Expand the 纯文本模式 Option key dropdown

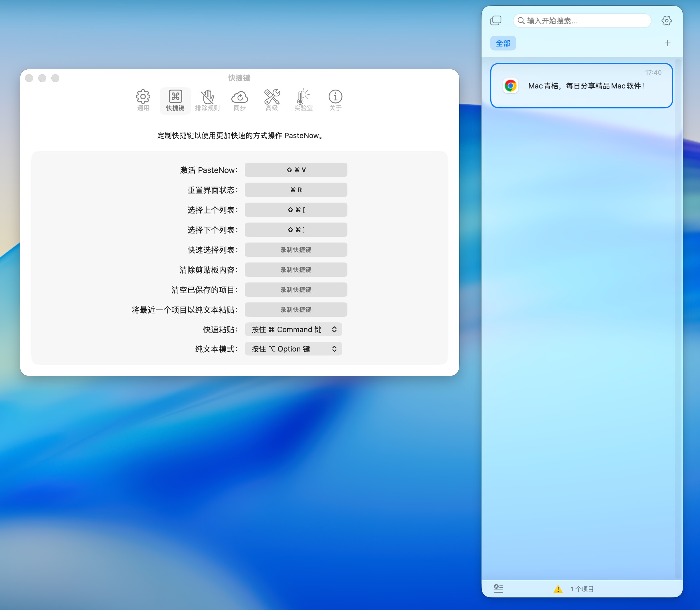[293, 349]
